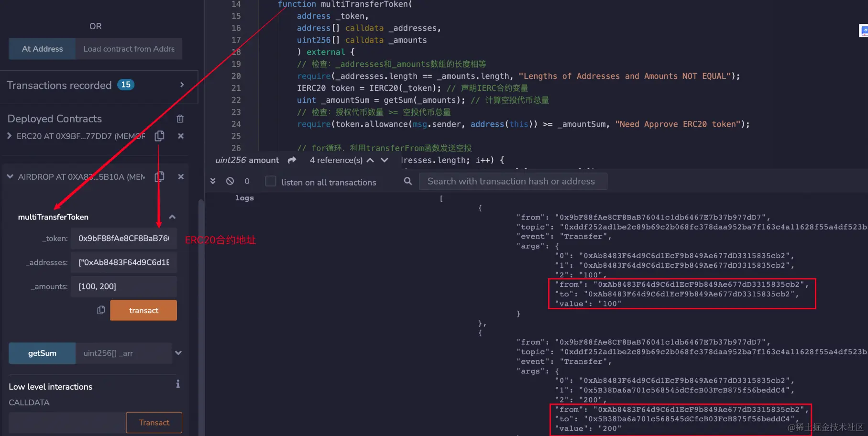Click the low level CALLDATA input field
868x436 pixels.
tap(67, 423)
